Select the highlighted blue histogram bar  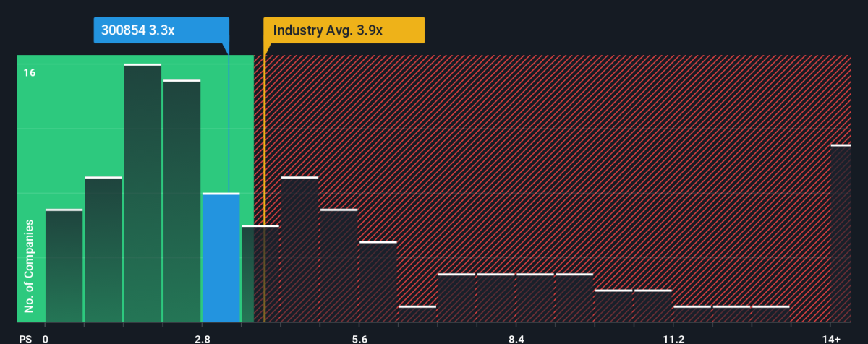click(x=221, y=257)
